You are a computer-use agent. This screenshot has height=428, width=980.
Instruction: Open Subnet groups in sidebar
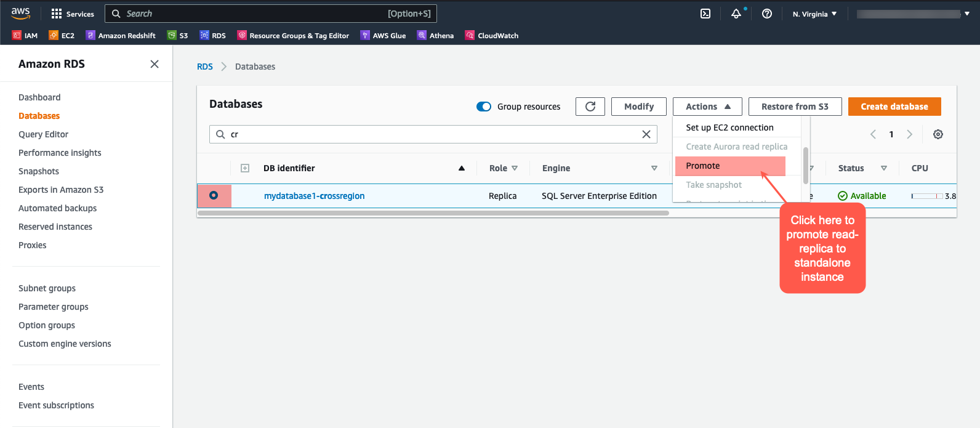point(47,288)
